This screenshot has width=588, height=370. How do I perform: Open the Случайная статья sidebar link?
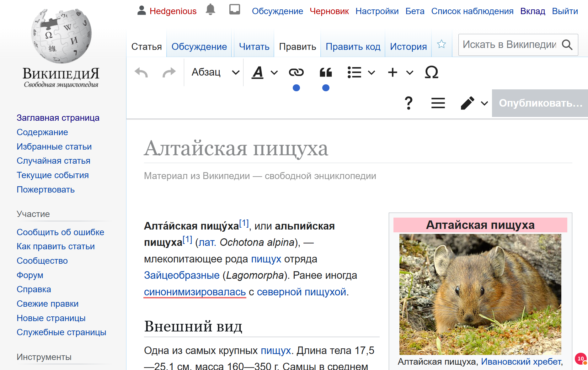click(x=53, y=161)
